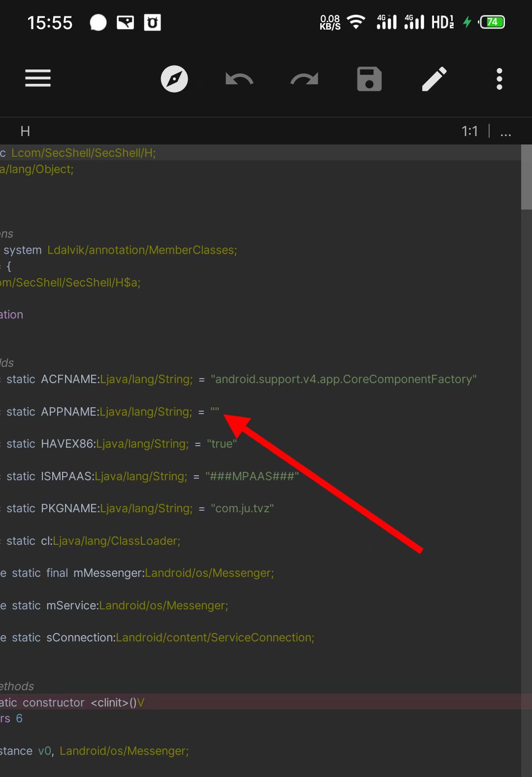Image resolution: width=532 pixels, height=777 pixels.
Task: Tap the Wi-Fi status icon
Action: tap(356, 22)
